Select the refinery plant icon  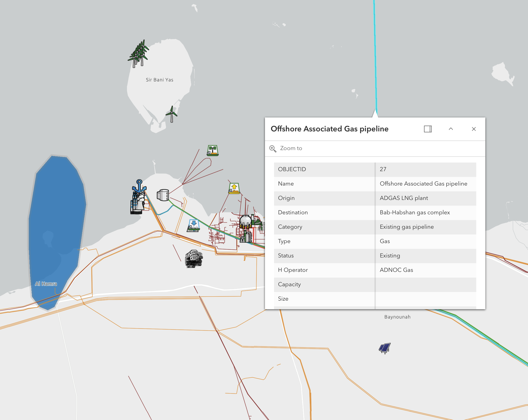pos(246,236)
